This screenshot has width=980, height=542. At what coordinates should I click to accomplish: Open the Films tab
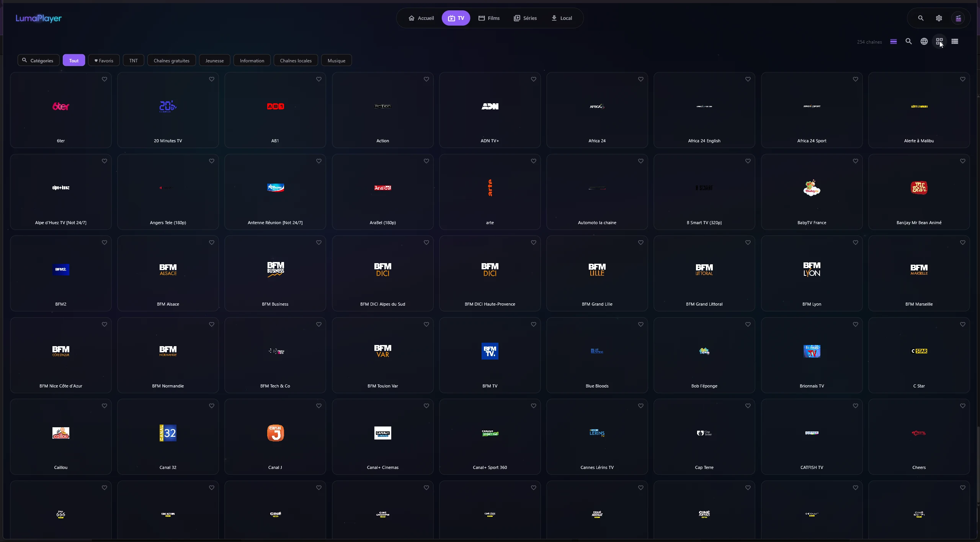coord(489,18)
